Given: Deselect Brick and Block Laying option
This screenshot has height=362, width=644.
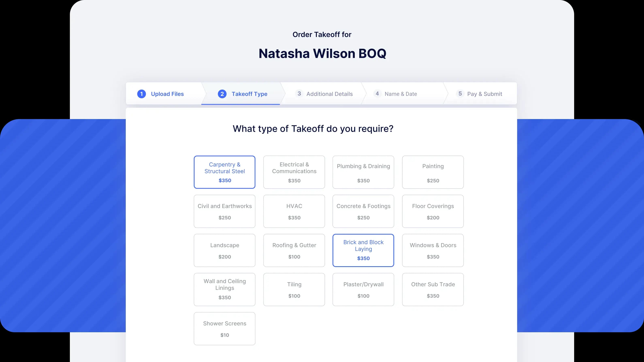Looking at the screenshot, I should (x=363, y=250).
